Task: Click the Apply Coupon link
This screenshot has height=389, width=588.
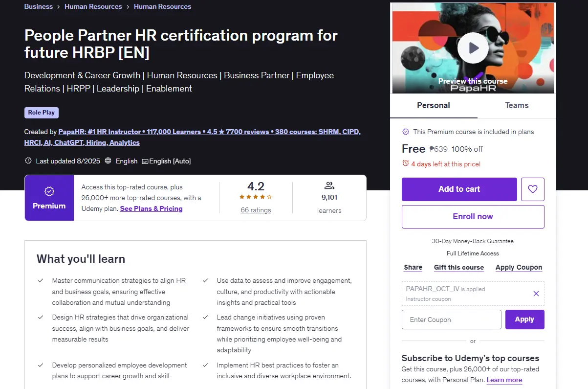Action: 519,267
